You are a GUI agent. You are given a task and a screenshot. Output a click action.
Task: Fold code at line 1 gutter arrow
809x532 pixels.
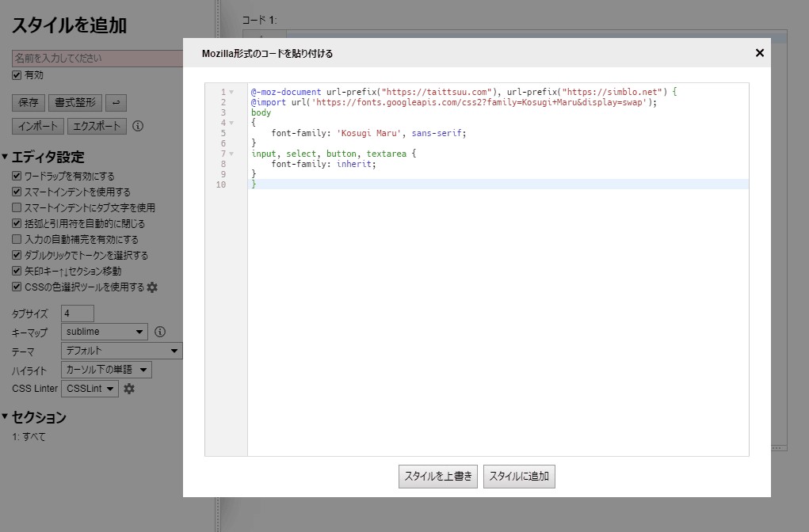(x=231, y=92)
